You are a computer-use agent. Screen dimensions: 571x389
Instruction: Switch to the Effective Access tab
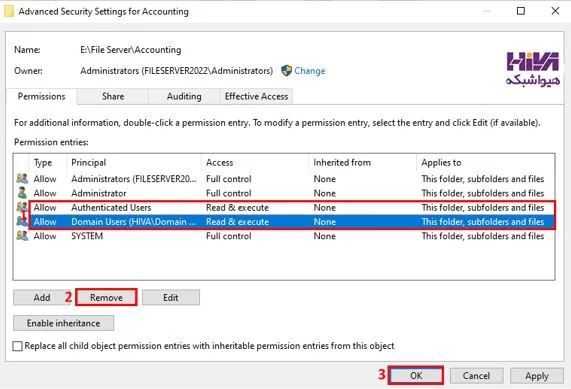[256, 97]
